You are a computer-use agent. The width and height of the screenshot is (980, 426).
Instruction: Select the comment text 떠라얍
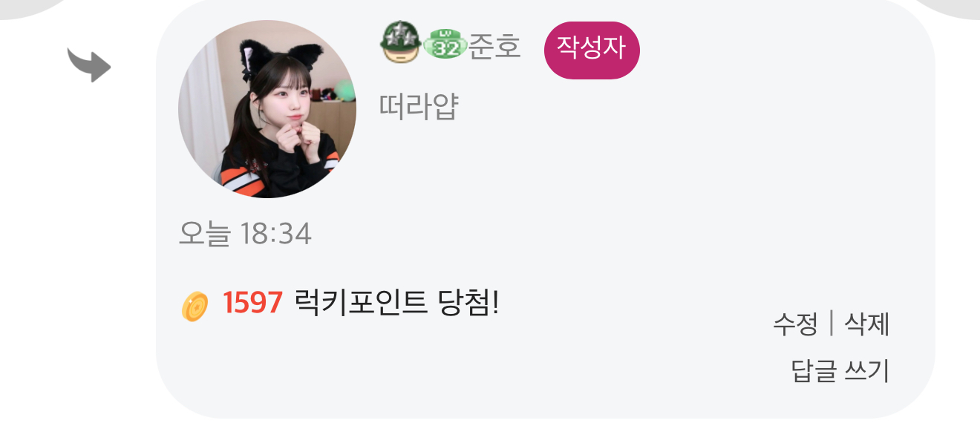pos(419,108)
